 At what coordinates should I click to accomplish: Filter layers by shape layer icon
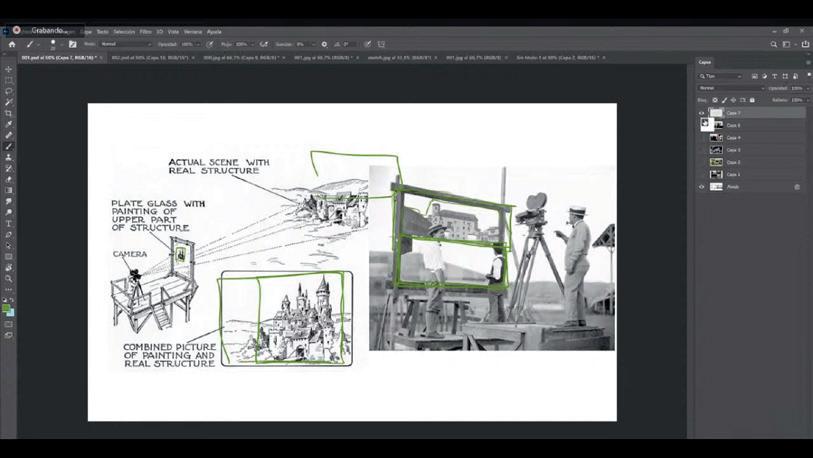785,76
